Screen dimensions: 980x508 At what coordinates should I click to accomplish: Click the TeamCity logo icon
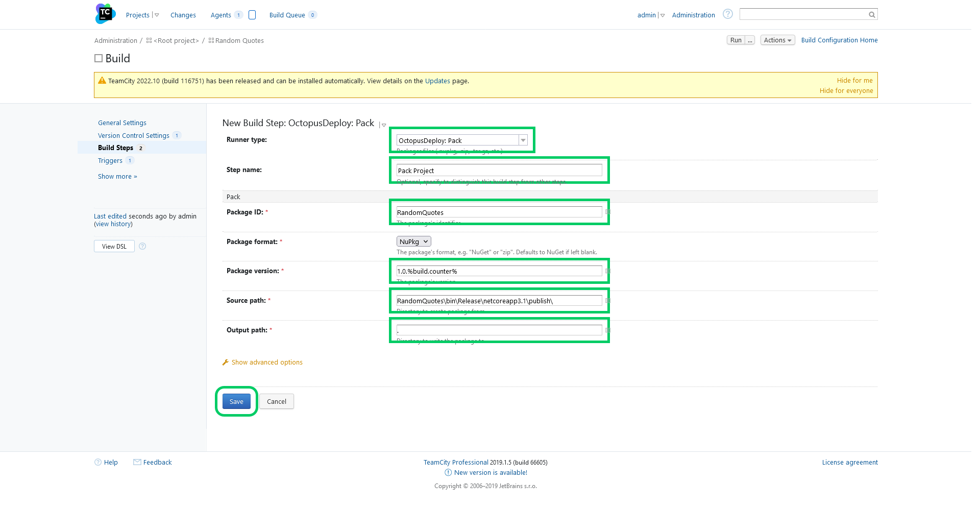point(105,14)
